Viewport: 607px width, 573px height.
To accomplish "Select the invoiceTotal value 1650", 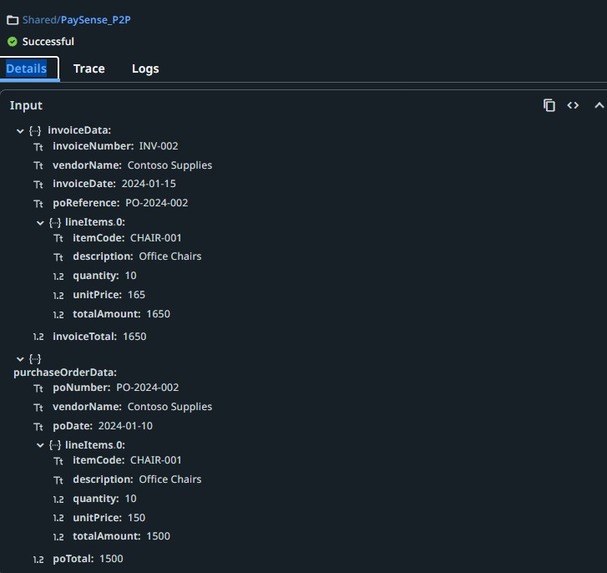I will coord(135,336).
